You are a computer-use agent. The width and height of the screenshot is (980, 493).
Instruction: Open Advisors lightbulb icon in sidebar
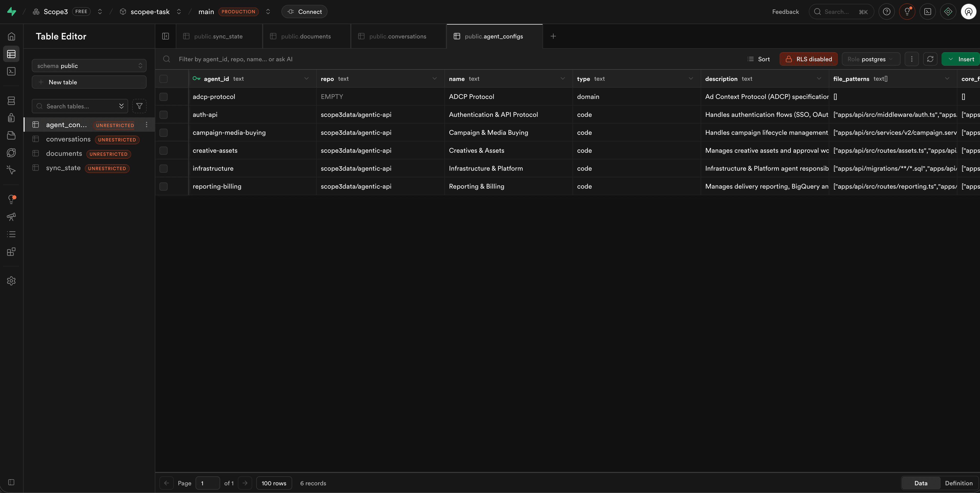(x=12, y=199)
